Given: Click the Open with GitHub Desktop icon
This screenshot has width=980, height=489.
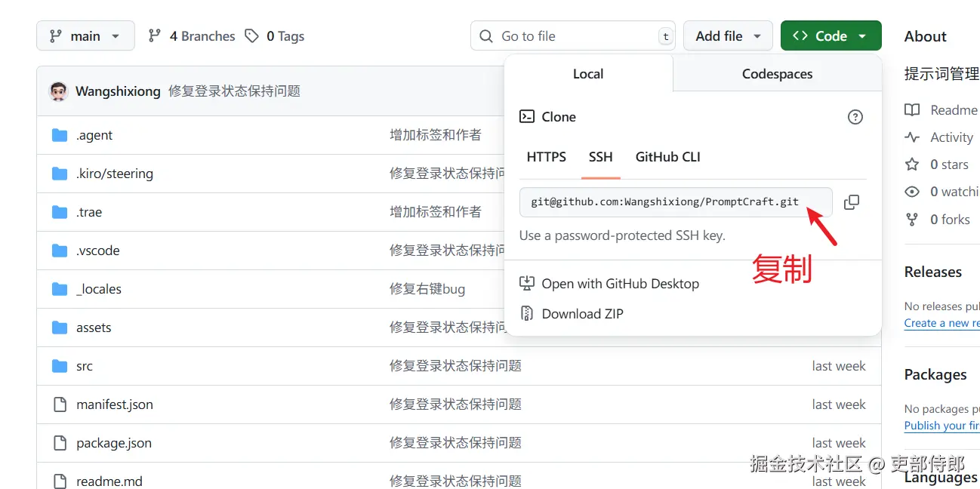Looking at the screenshot, I should [x=527, y=284].
